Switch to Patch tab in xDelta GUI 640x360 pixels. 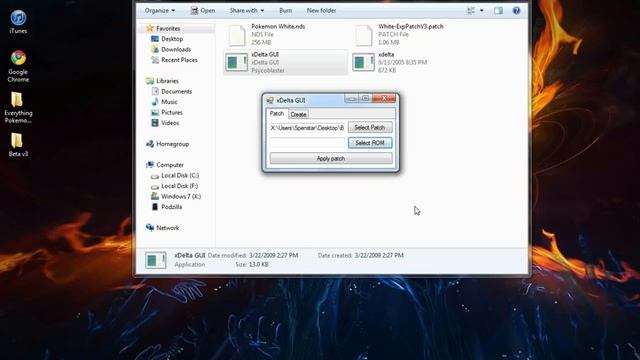[277, 113]
